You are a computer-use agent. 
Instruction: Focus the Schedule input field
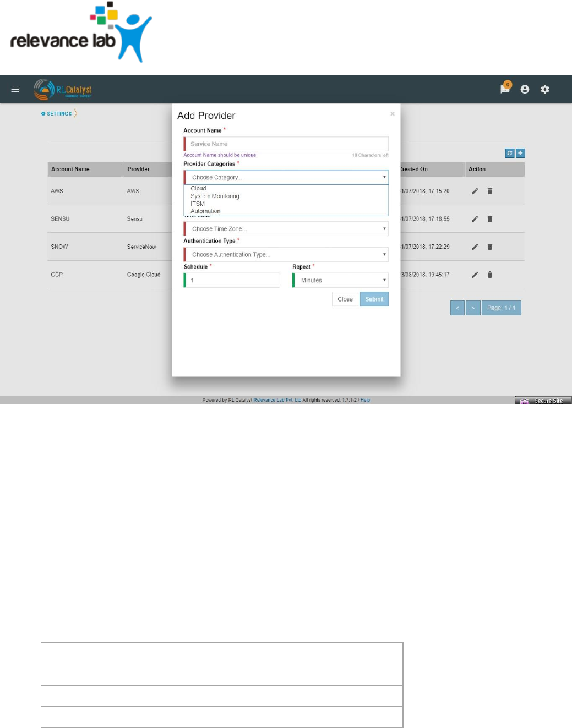coord(232,280)
